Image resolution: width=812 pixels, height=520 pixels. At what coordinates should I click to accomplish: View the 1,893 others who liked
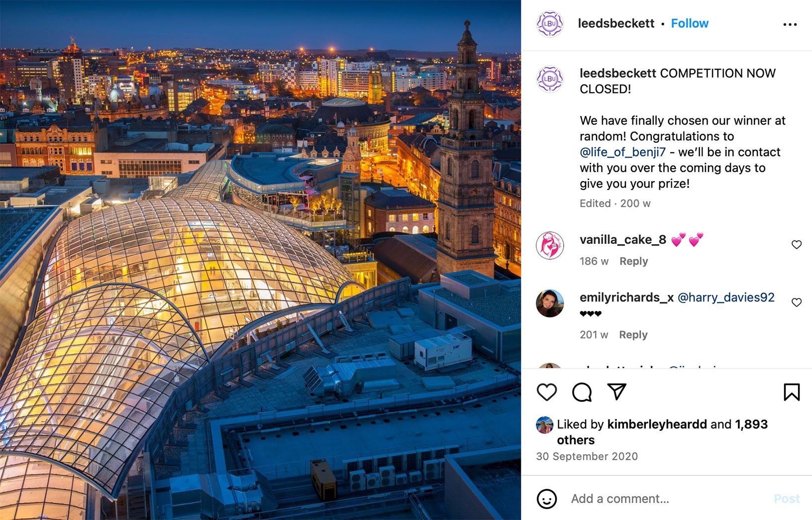coord(662,432)
